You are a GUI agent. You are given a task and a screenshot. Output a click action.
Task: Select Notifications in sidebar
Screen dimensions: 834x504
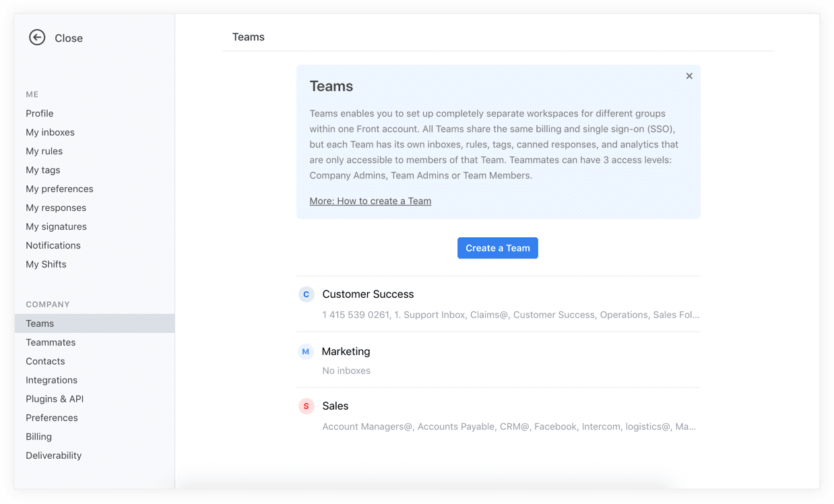pyautogui.click(x=53, y=245)
